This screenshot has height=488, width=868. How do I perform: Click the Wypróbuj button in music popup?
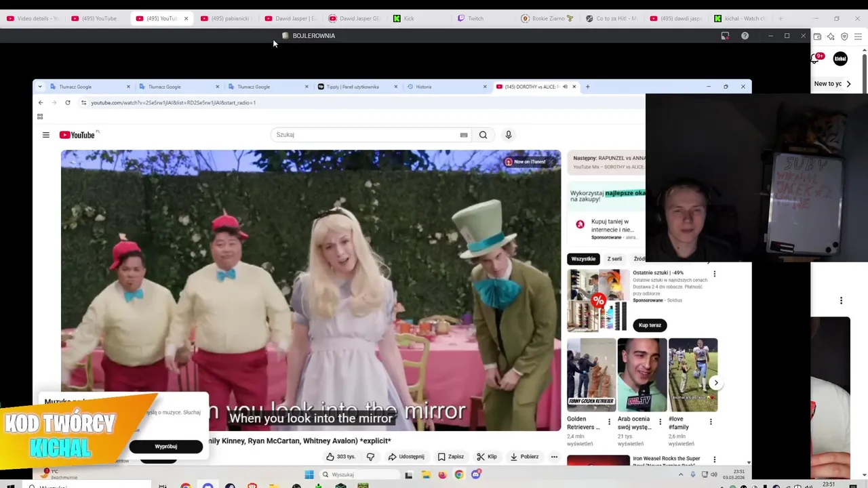point(165,447)
